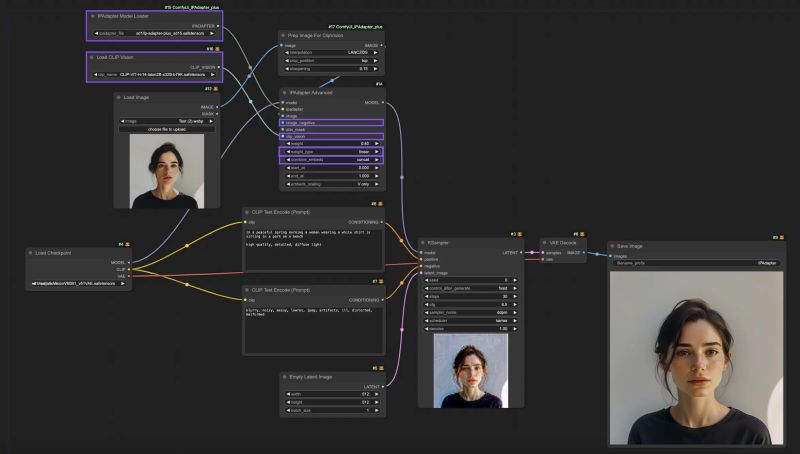Collapse the KSampler node via its title dot
Screen dimensions: 800x454
(x=423, y=243)
